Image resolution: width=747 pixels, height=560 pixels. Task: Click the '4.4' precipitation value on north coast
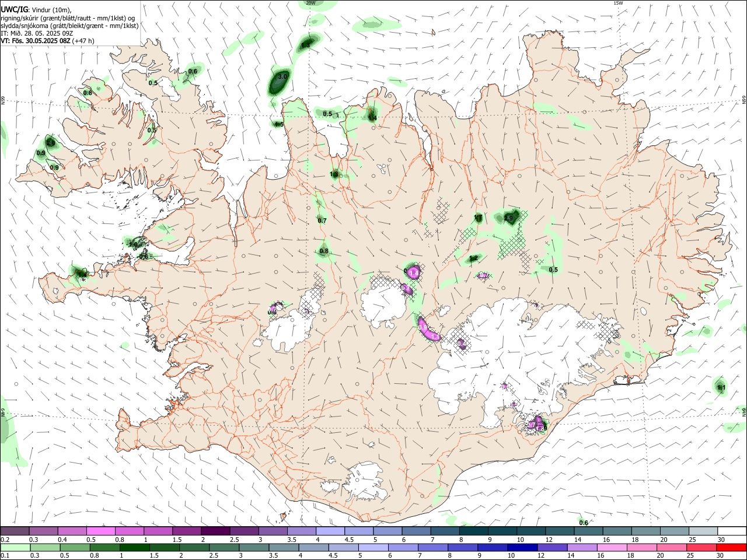pyautogui.click(x=372, y=117)
